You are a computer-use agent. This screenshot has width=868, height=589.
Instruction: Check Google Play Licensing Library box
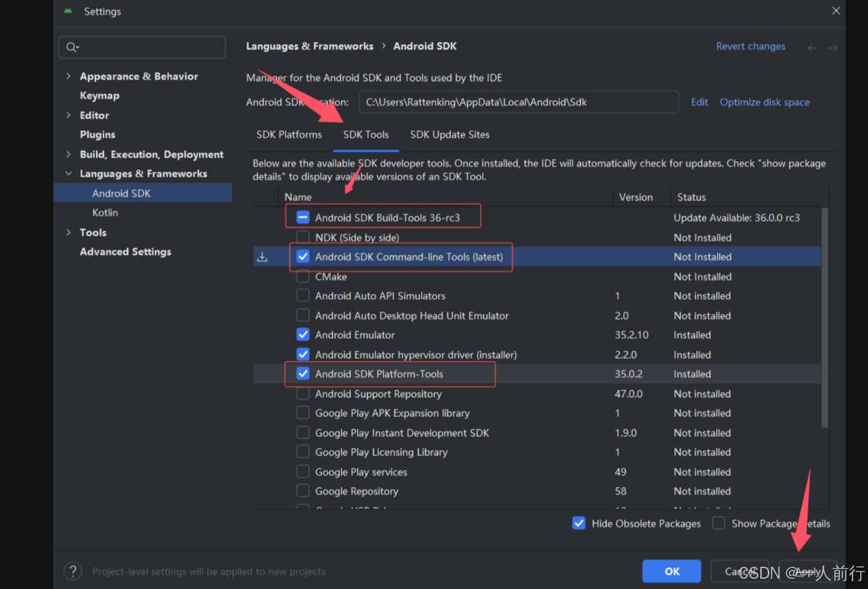303,452
